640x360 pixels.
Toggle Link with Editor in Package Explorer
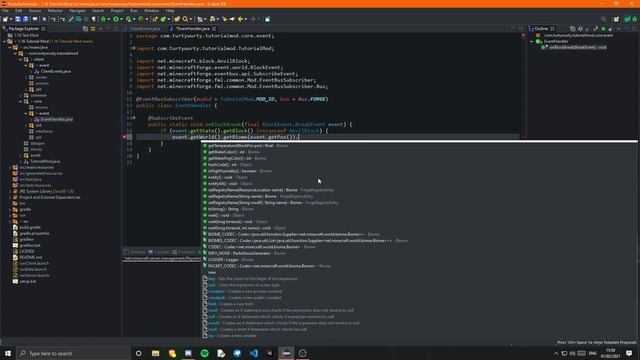tap(93, 29)
